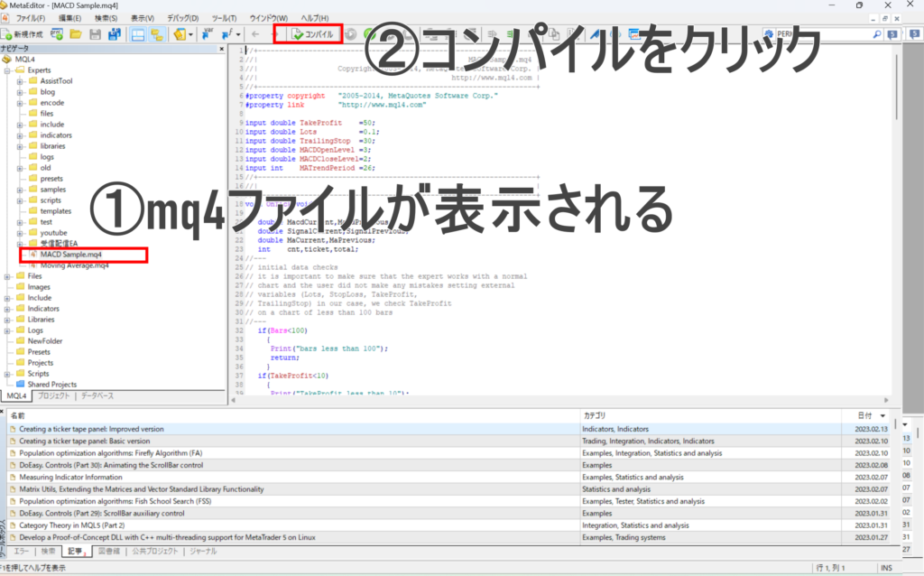Open article Measuring Indicator Information
Viewport: 924px width, 576px height.
[x=70, y=478]
